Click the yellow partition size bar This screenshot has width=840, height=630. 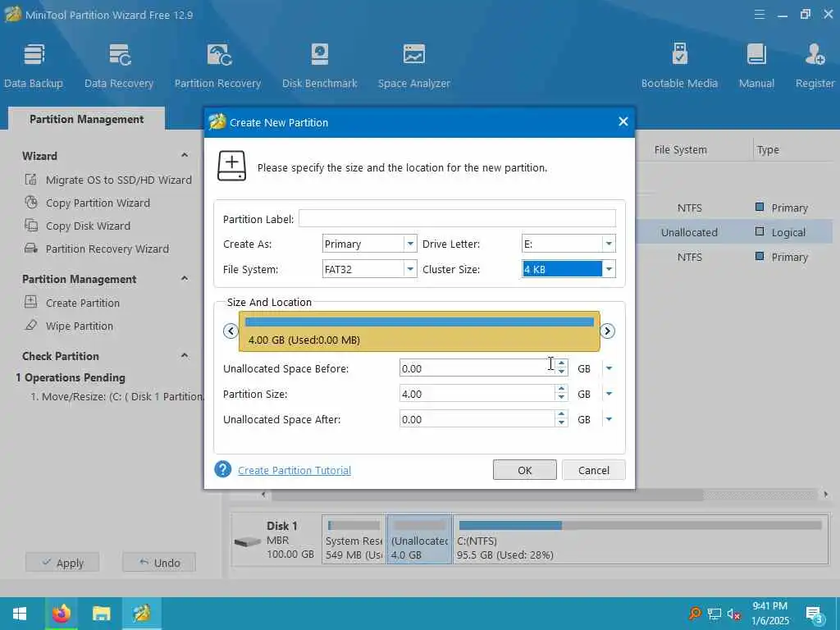tap(419, 331)
